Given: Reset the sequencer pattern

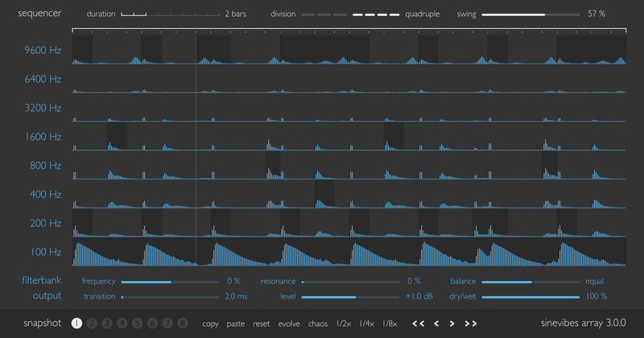Looking at the screenshot, I should tap(261, 324).
